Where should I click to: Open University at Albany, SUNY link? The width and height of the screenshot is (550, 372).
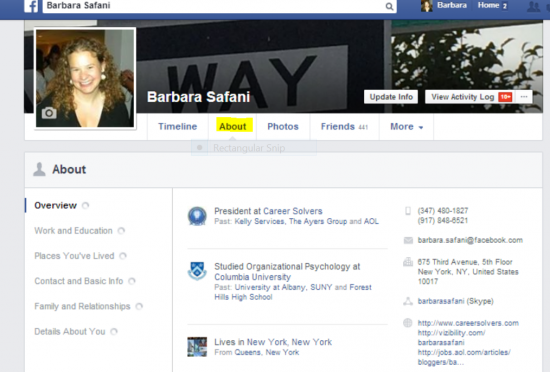(x=283, y=288)
